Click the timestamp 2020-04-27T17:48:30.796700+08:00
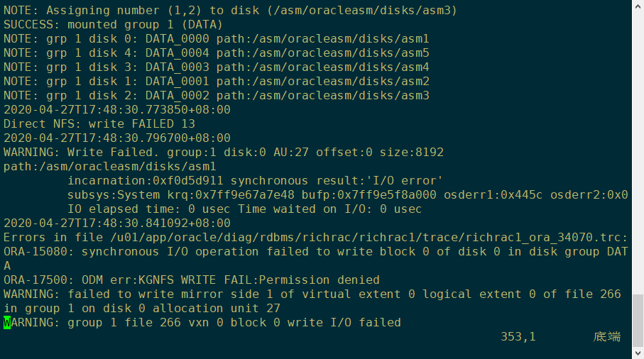 116,138
